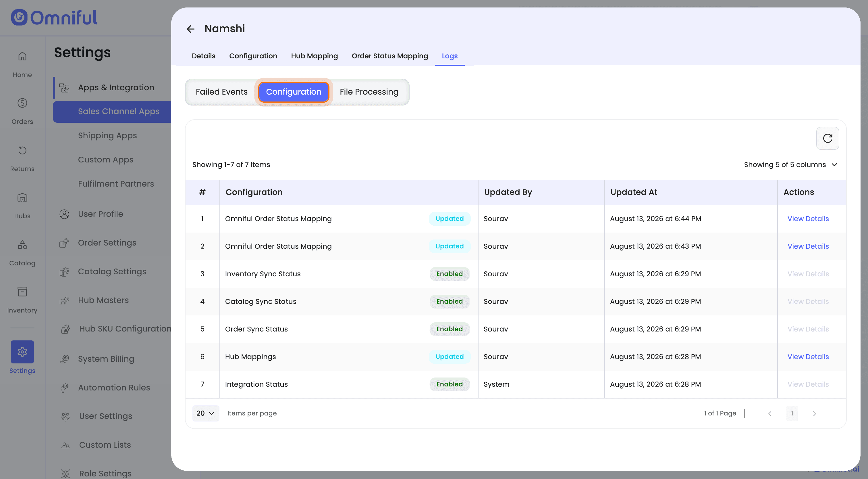Click the Role Settings icon

pos(65,474)
